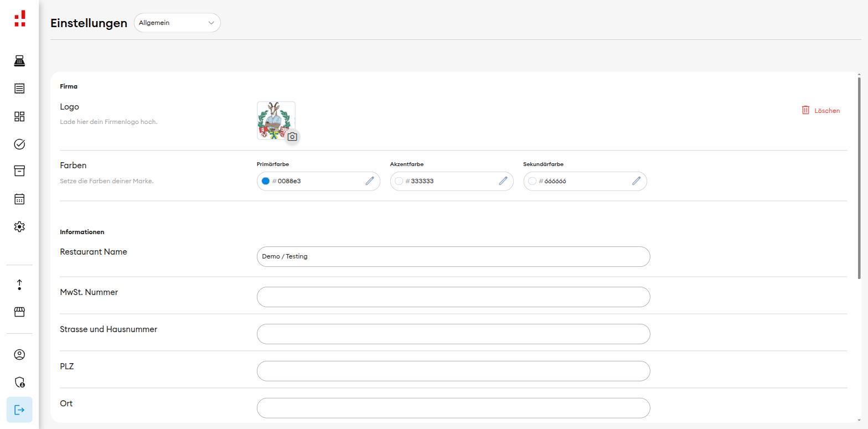Click the Sekundärfarbe color swatch
This screenshot has width=868, height=429.
click(532, 181)
